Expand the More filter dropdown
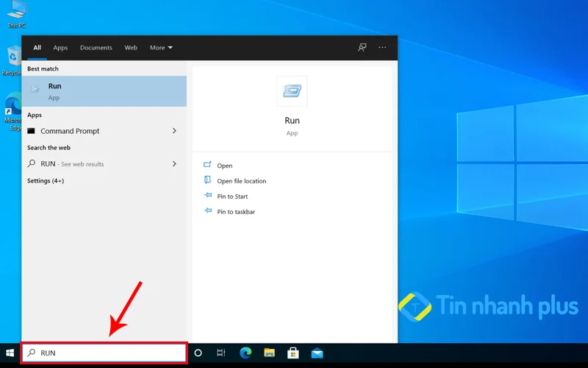The height and width of the screenshot is (368, 588). click(x=161, y=48)
